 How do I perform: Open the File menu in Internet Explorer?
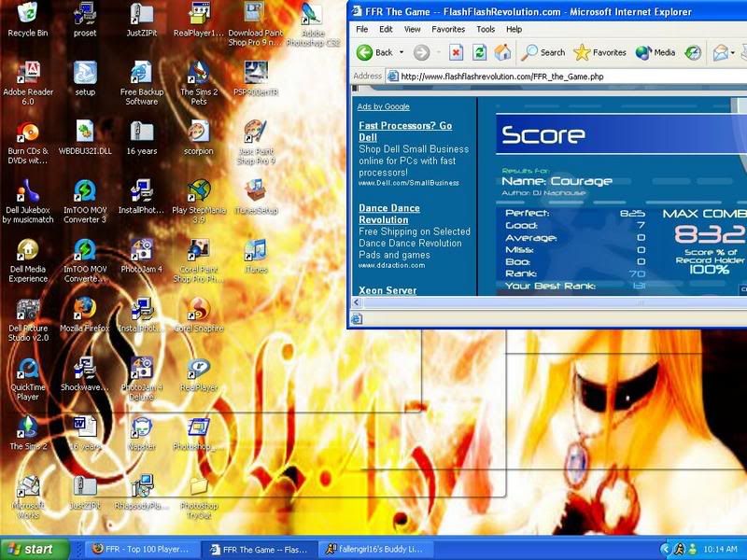(362, 29)
